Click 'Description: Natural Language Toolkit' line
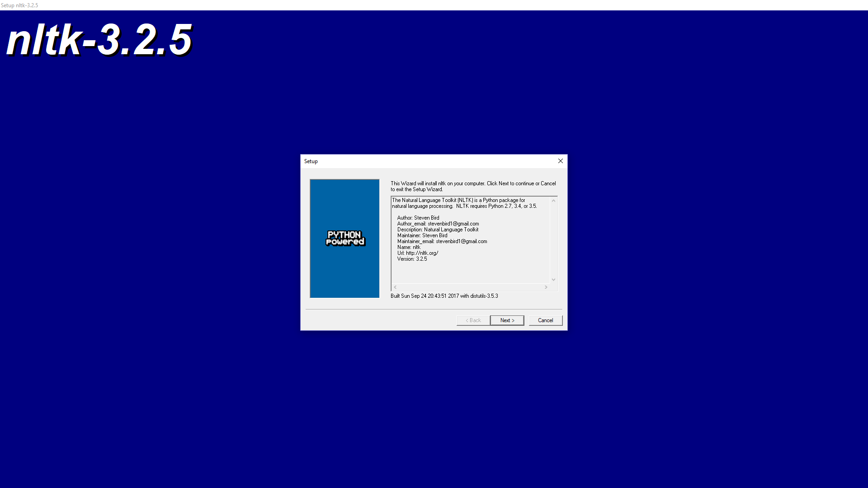Screen dimensions: 868x488 pos(438,230)
